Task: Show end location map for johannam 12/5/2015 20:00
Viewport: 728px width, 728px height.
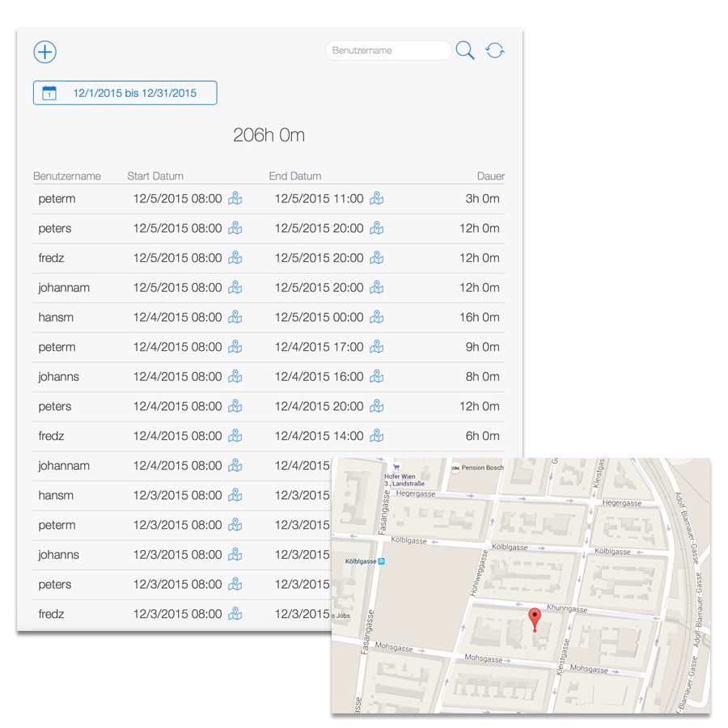Action: click(376, 287)
